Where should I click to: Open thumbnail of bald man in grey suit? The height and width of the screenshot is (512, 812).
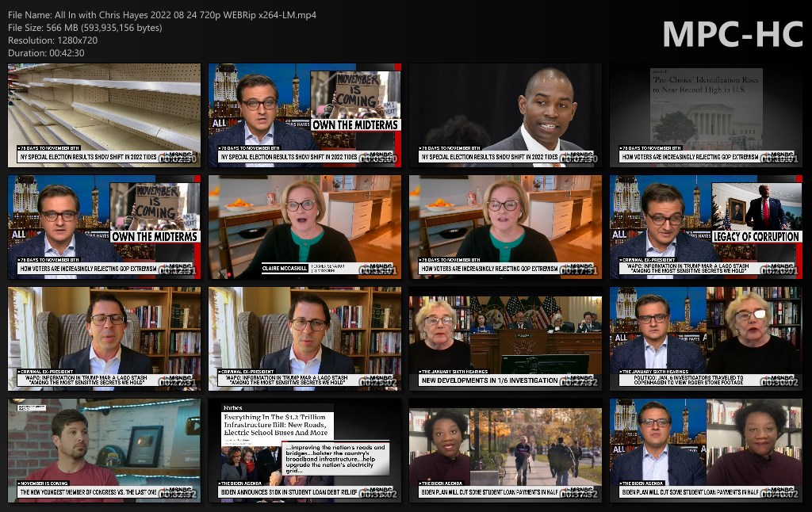(x=505, y=116)
